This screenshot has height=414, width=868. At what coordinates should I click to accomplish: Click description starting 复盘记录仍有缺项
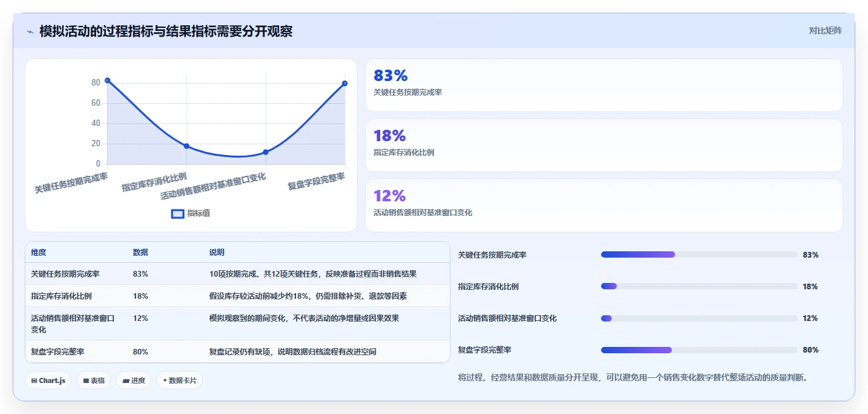(293, 351)
